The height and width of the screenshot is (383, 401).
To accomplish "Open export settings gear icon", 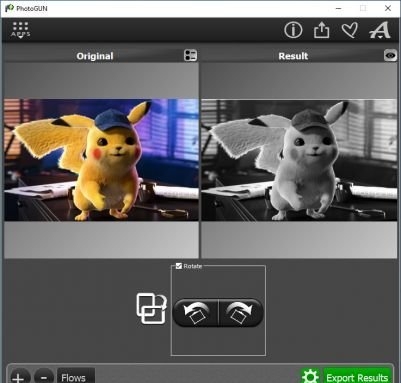I will 310,377.
